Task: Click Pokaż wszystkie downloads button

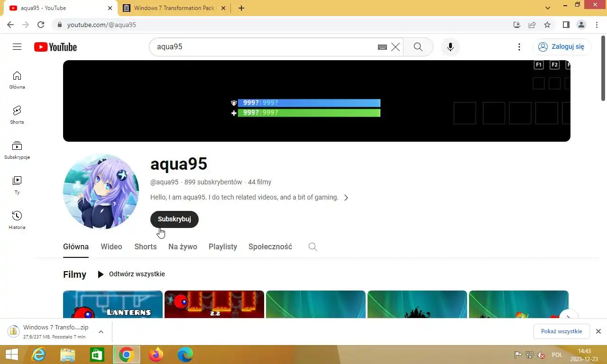Action: [561, 331]
